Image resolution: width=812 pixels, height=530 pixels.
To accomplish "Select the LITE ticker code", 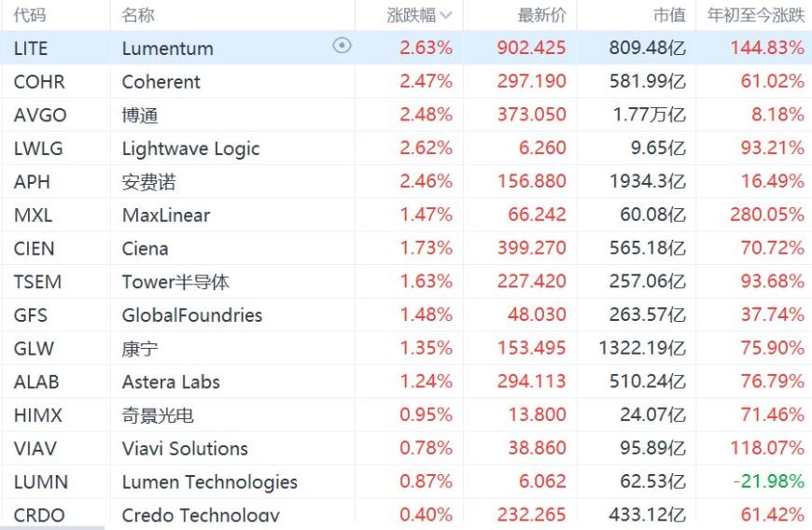I will [31, 49].
